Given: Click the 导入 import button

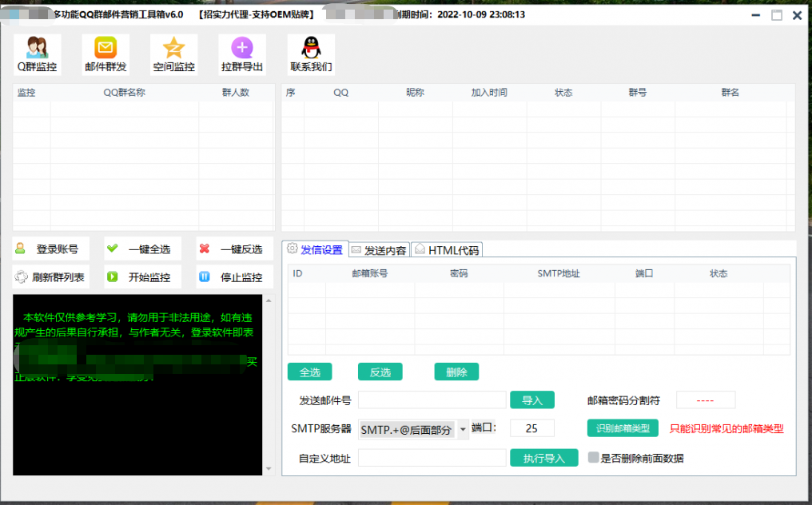Looking at the screenshot, I should (532, 400).
